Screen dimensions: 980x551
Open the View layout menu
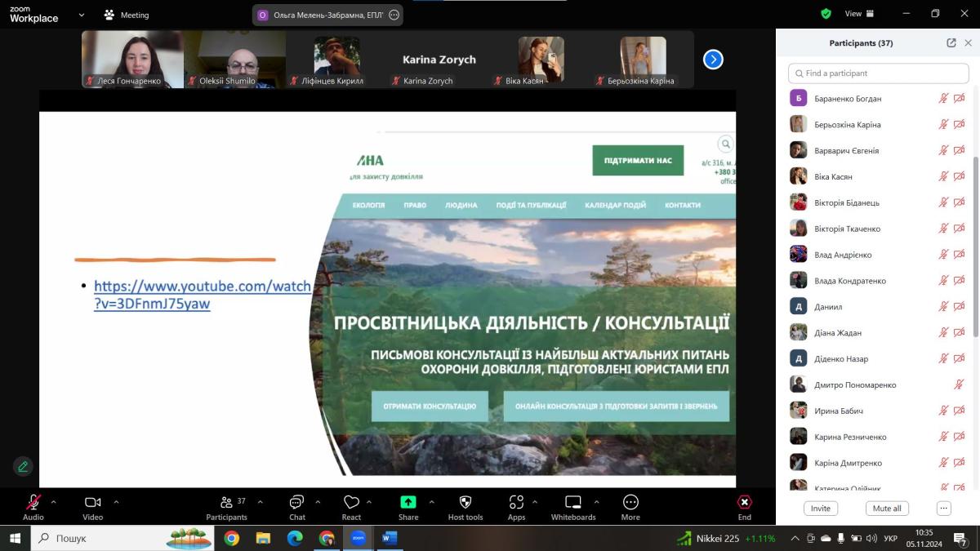pyautogui.click(x=859, y=14)
